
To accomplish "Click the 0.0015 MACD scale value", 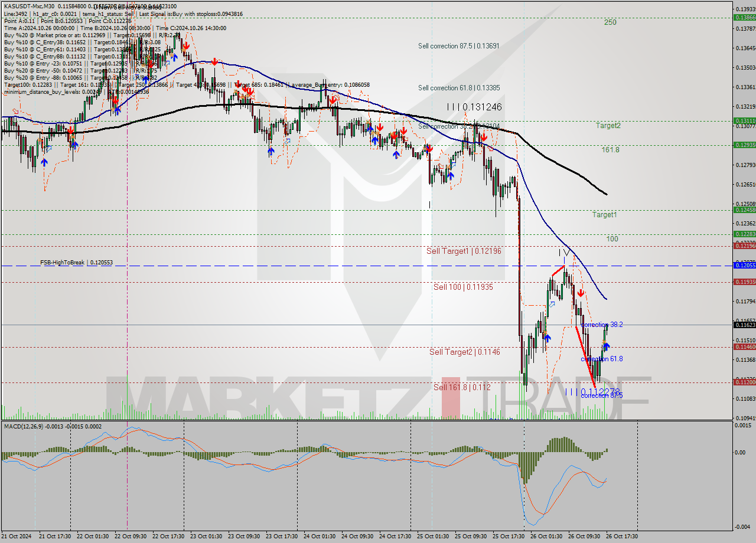I will [744, 426].
